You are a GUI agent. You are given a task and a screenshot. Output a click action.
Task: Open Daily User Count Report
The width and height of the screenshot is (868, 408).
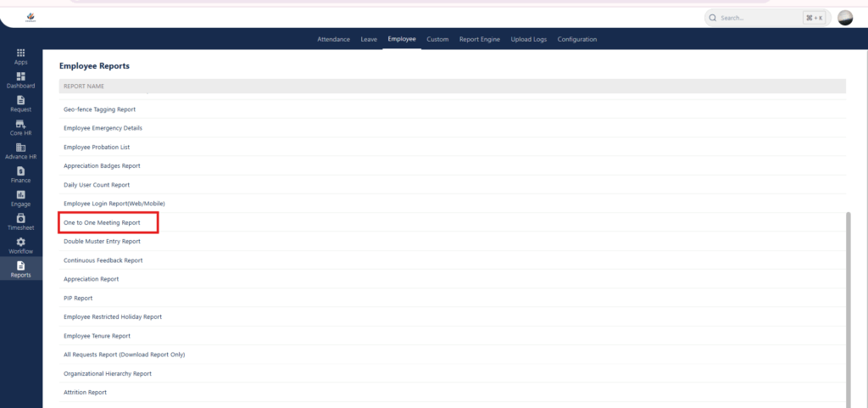[453, 185]
